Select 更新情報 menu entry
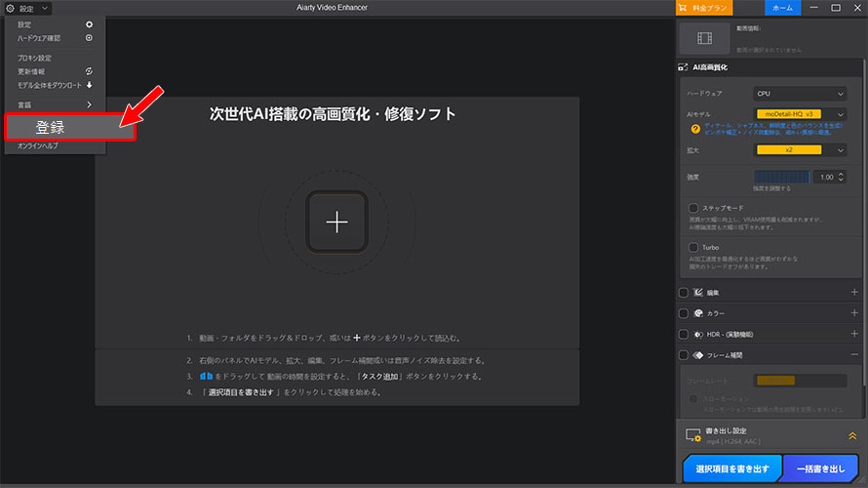868x488 pixels. (x=55, y=71)
